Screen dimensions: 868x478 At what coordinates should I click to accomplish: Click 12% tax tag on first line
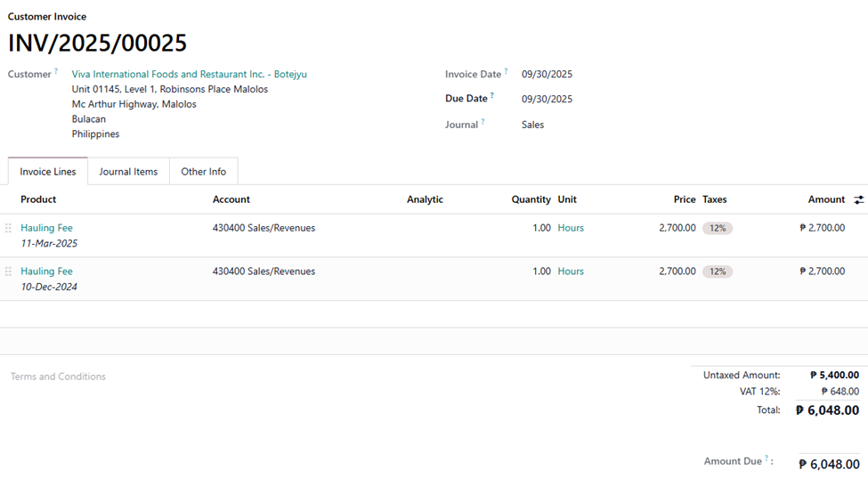(717, 228)
